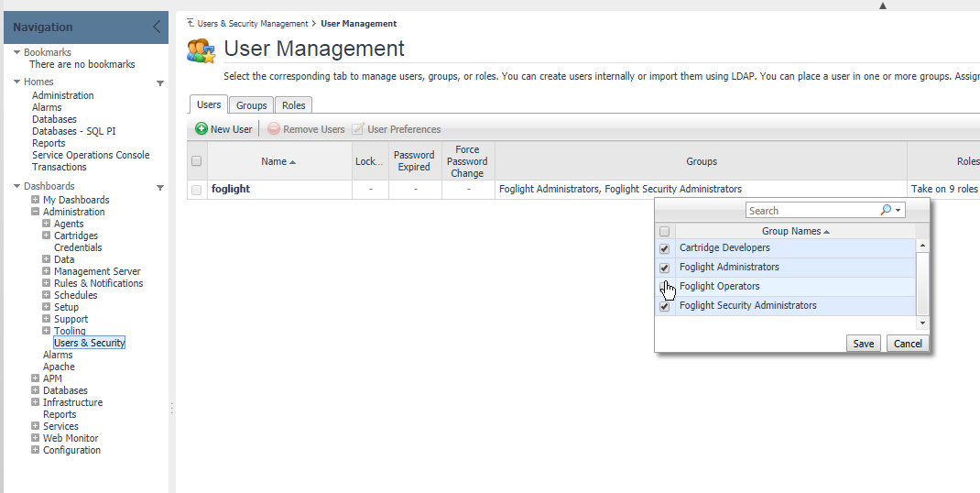This screenshot has height=493, width=980.
Task: Expand the Infrastructure tree node
Action: (x=36, y=402)
